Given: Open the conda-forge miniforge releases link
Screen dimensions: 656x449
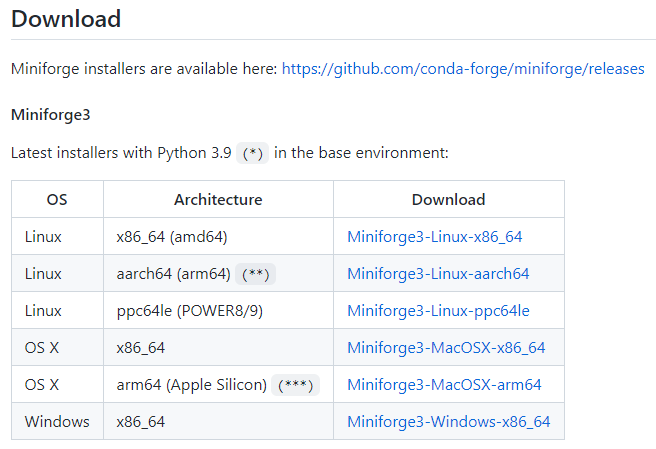Looking at the screenshot, I should [x=463, y=69].
